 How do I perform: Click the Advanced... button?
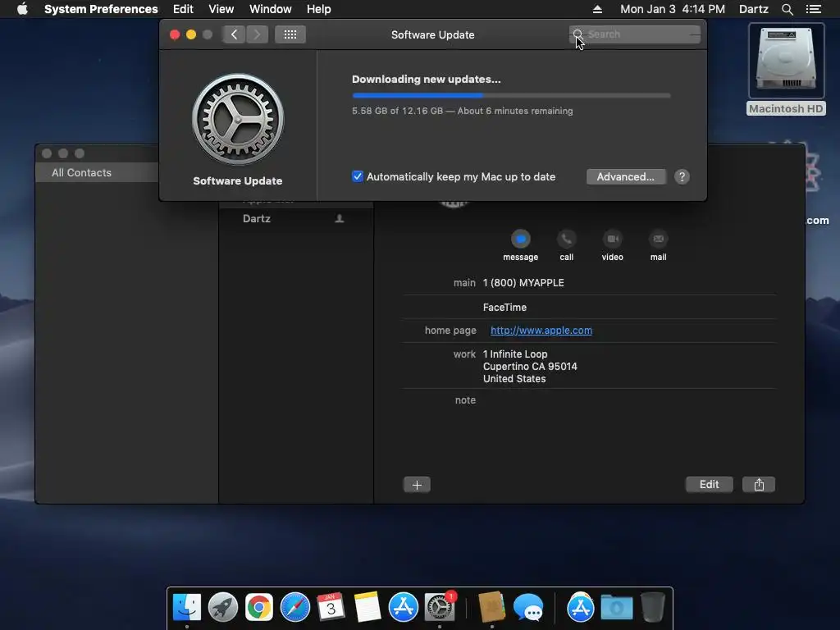pyautogui.click(x=626, y=177)
